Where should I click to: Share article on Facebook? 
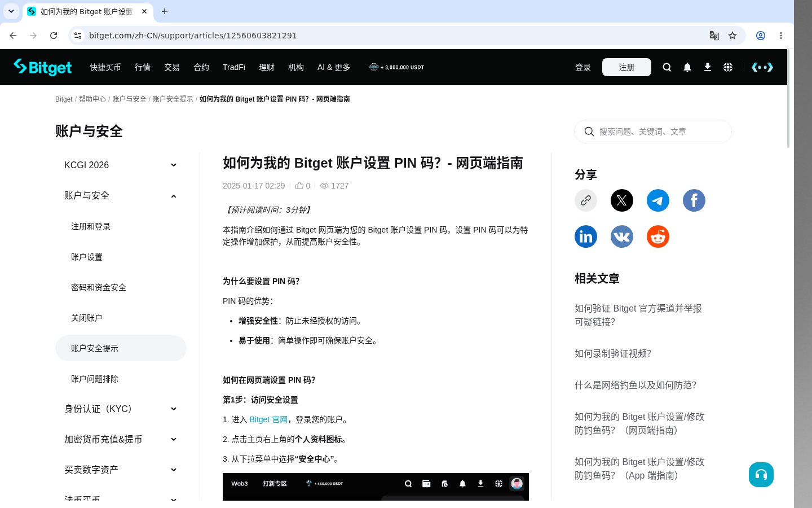click(694, 200)
